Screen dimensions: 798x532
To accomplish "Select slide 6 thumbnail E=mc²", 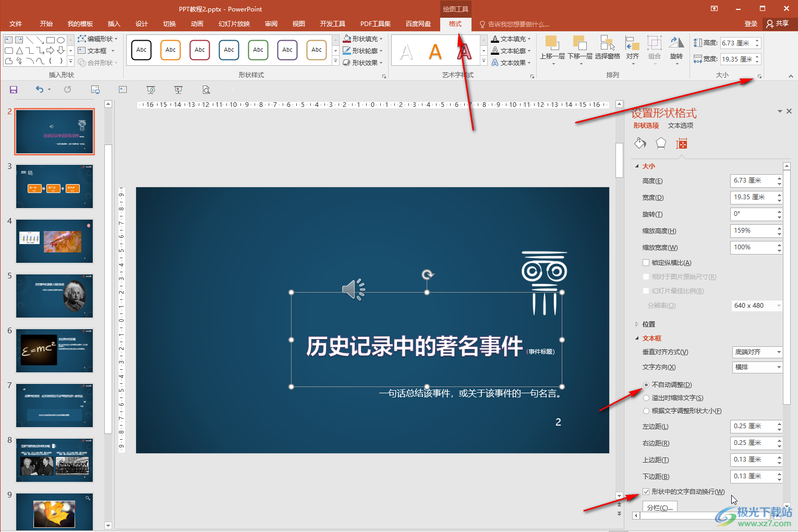I will (54, 350).
